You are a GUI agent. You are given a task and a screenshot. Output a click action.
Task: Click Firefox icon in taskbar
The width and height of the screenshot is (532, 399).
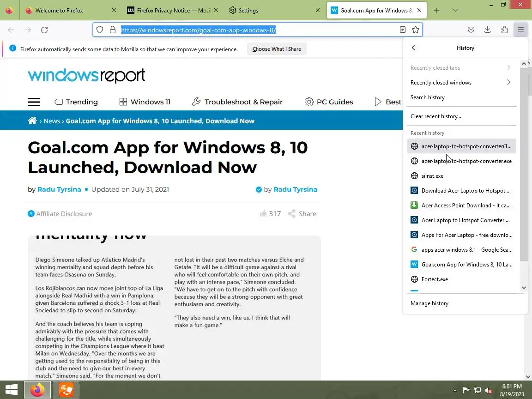click(37, 389)
